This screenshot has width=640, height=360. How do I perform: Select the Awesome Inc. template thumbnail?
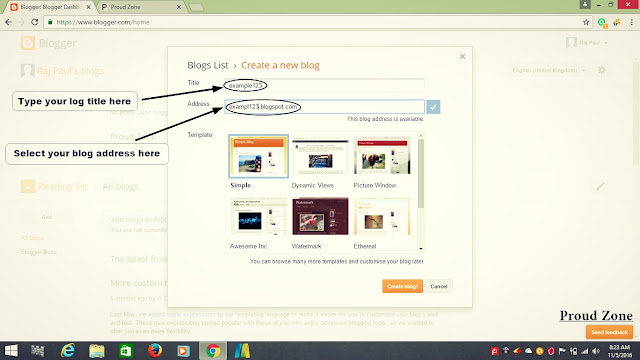pyautogui.click(x=258, y=217)
